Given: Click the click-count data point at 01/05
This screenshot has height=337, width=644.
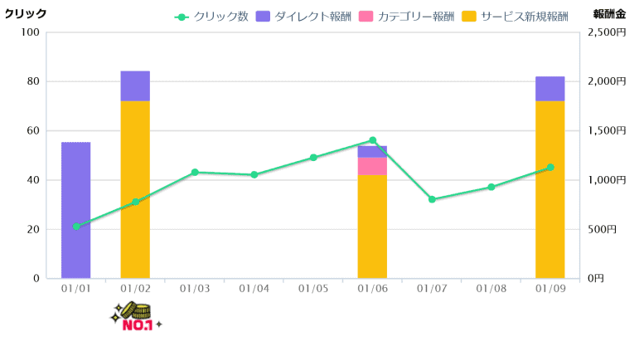Looking at the screenshot, I should (313, 158).
